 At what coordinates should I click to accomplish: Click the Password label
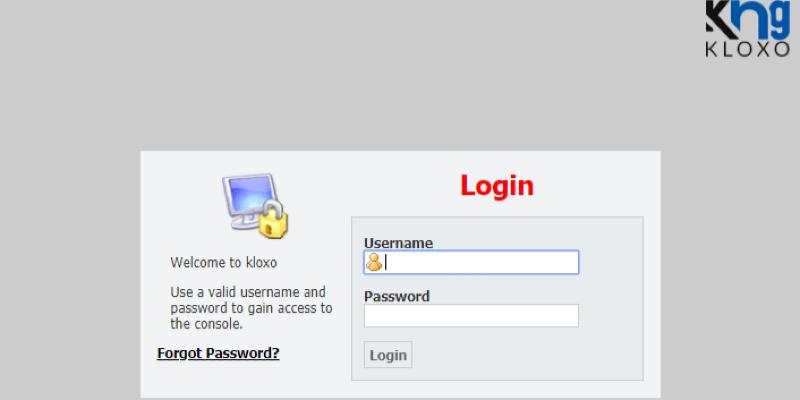click(x=396, y=296)
